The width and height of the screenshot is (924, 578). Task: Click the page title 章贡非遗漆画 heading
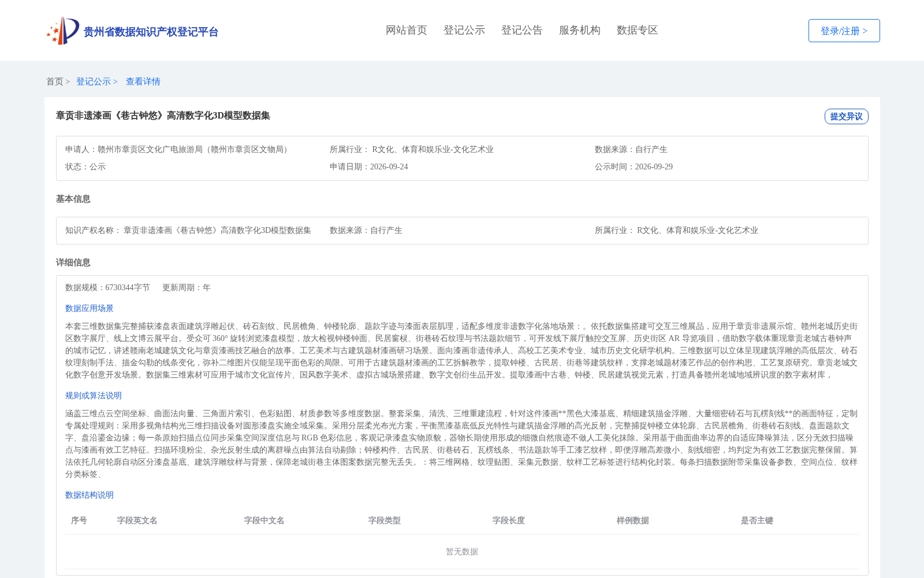coord(163,116)
